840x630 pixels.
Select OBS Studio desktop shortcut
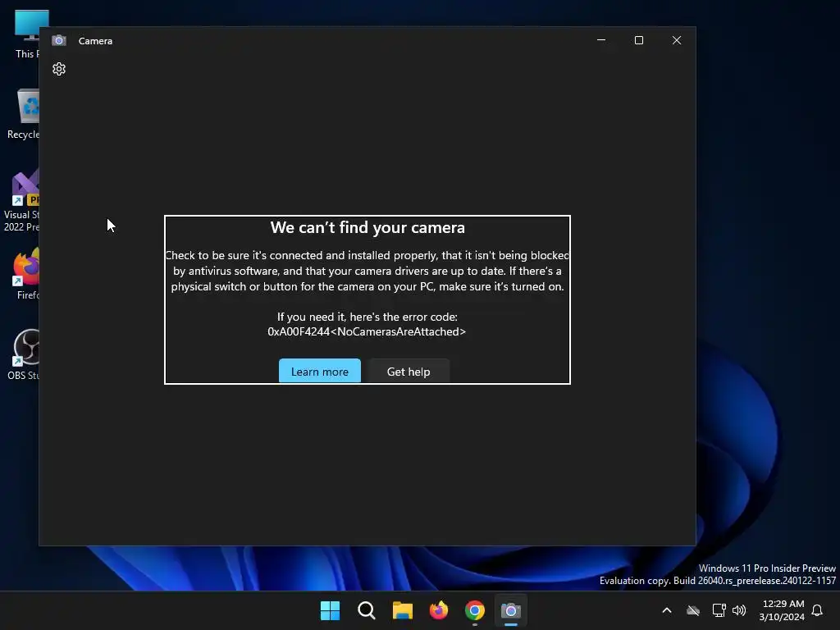coord(22,354)
